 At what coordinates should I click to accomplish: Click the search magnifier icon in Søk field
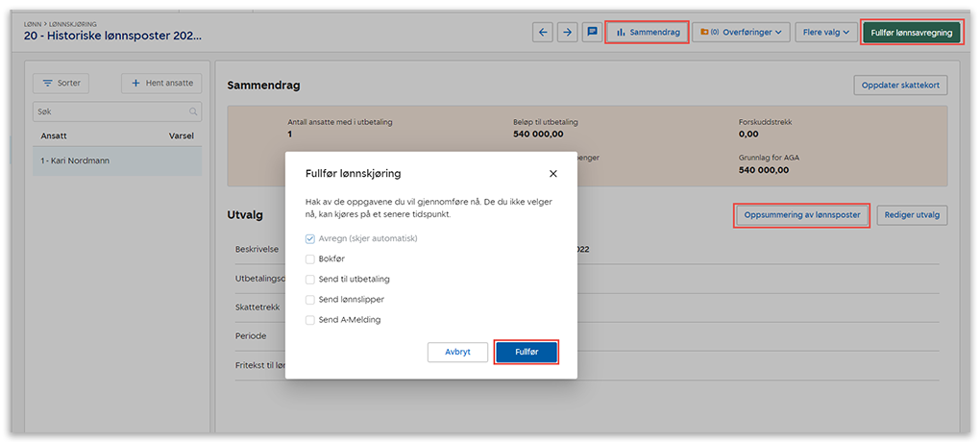coord(193,111)
